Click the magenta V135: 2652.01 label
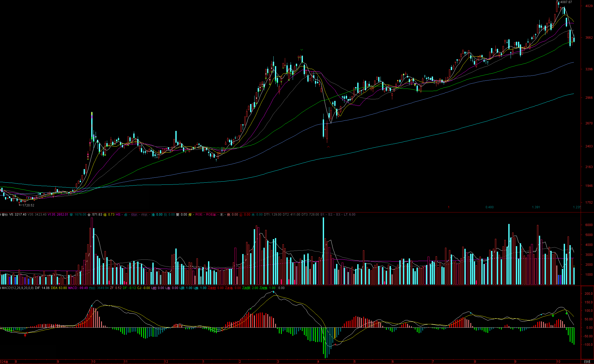Viewport: 594px width, 364px height. tap(58, 215)
